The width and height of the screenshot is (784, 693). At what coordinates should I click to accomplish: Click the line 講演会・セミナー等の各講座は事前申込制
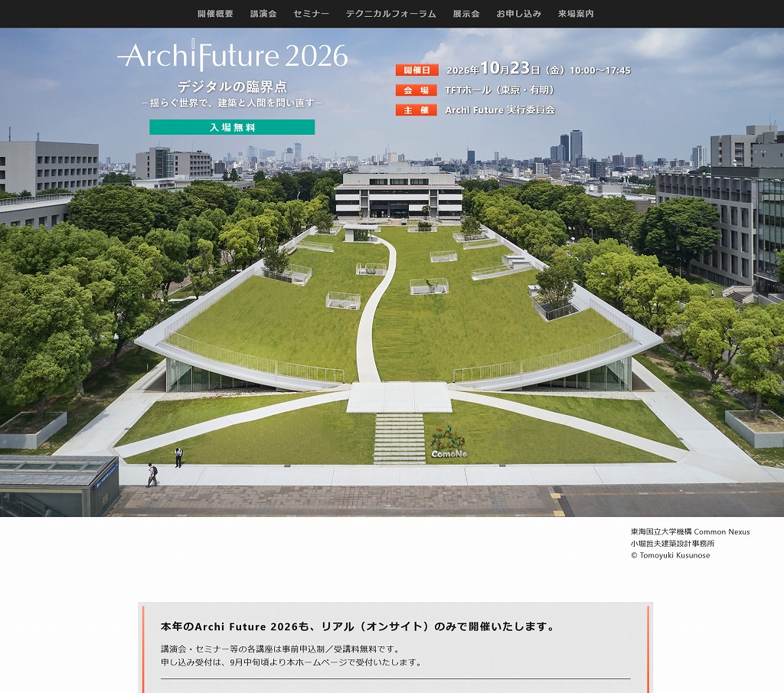coord(280,649)
